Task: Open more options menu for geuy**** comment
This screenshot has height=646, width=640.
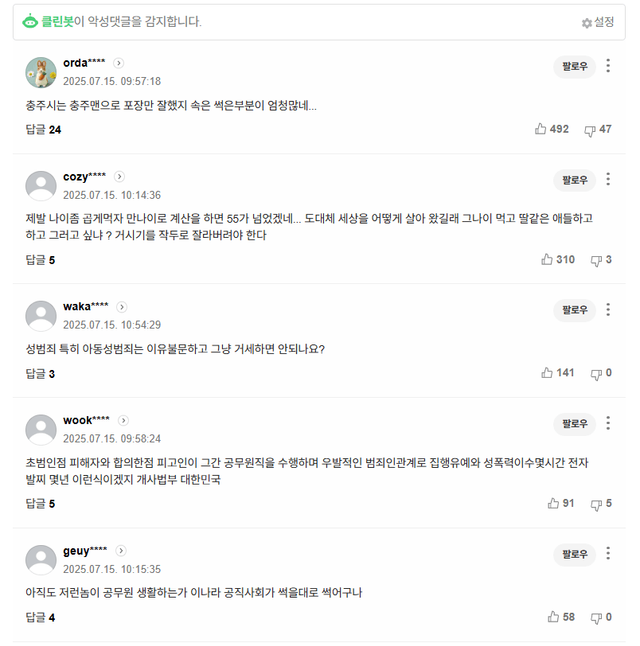Action: pyautogui.click(x=608, y=554)
